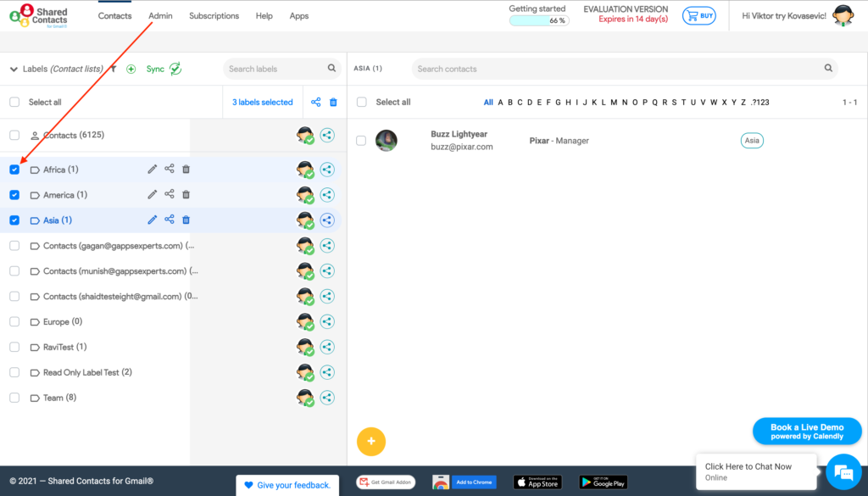Tick the Select all labels checkbox
Screen dimensions: 868x496
(14, 102)
